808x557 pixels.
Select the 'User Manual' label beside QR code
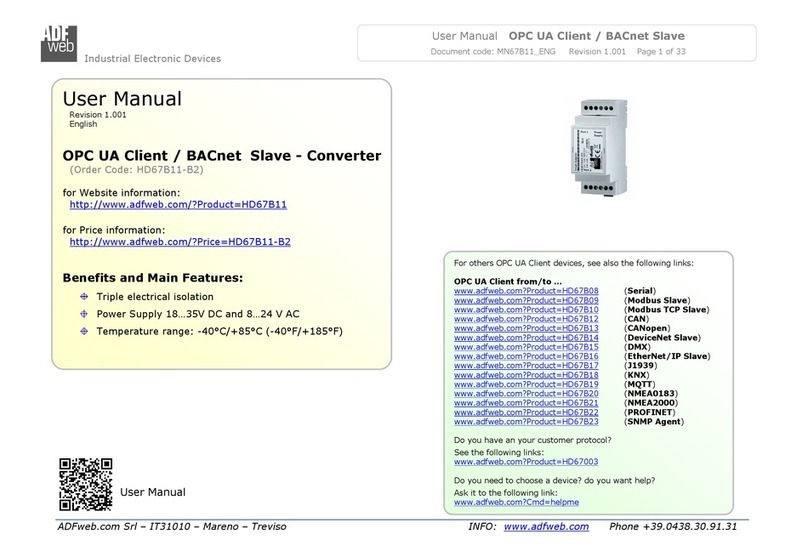click(x=153, y=492)
